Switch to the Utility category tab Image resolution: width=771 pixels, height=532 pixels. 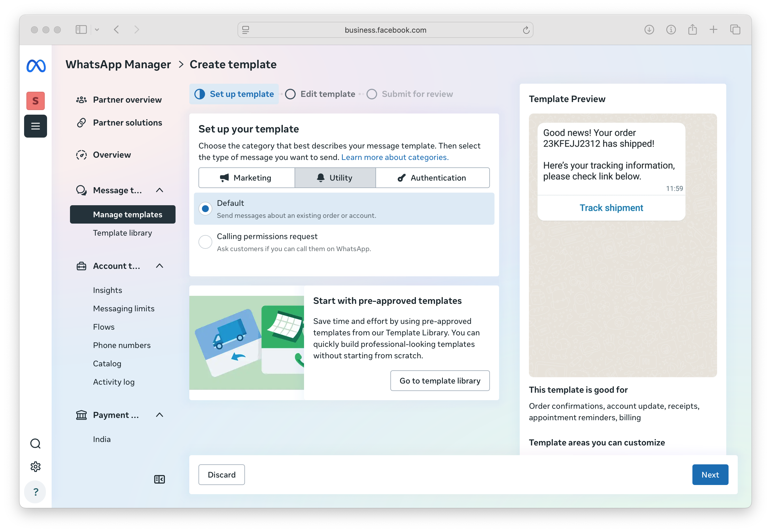click(335, 178)
